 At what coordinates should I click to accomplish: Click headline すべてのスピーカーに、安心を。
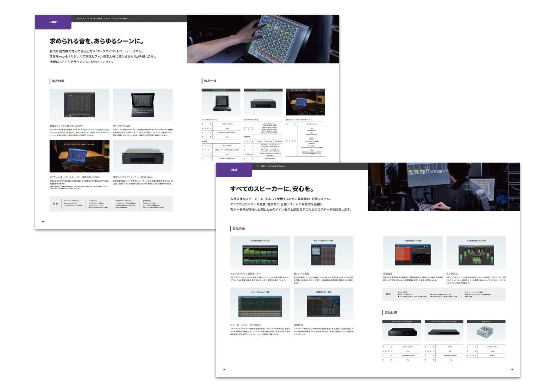[272, 189]
